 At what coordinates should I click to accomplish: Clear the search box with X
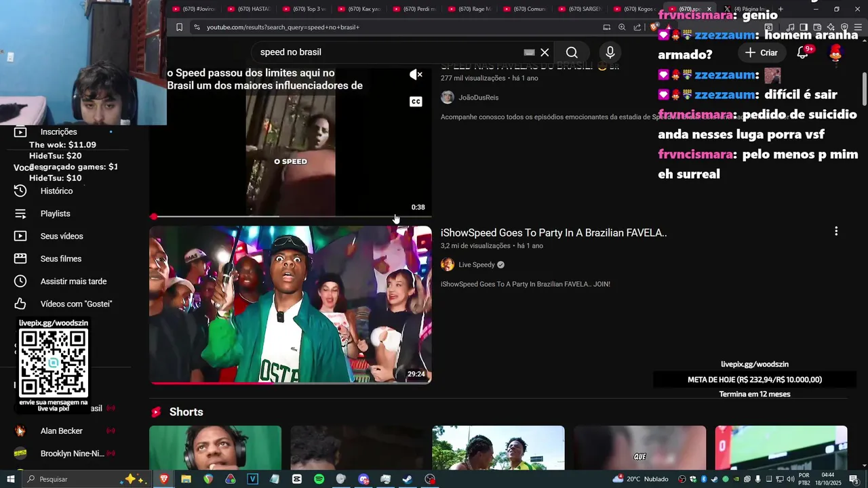[x=545, y=52]
